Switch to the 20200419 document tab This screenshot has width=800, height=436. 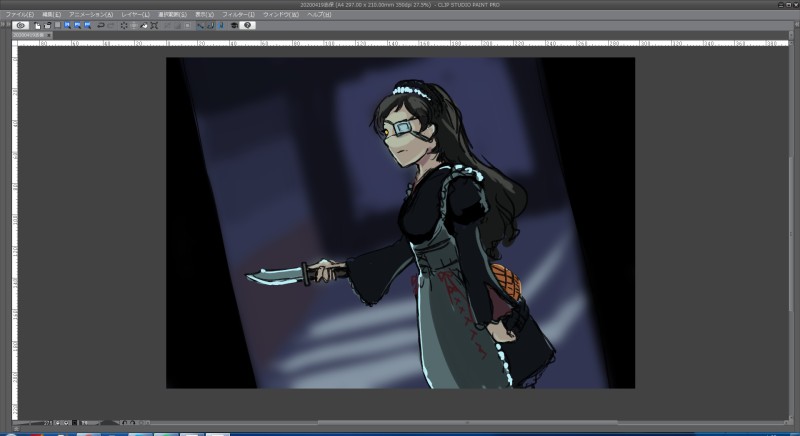point(29,35)
